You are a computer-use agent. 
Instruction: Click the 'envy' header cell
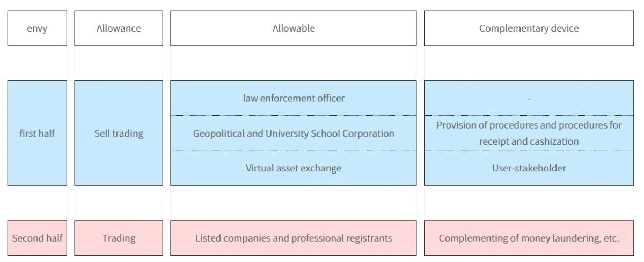tap(37, 28)
